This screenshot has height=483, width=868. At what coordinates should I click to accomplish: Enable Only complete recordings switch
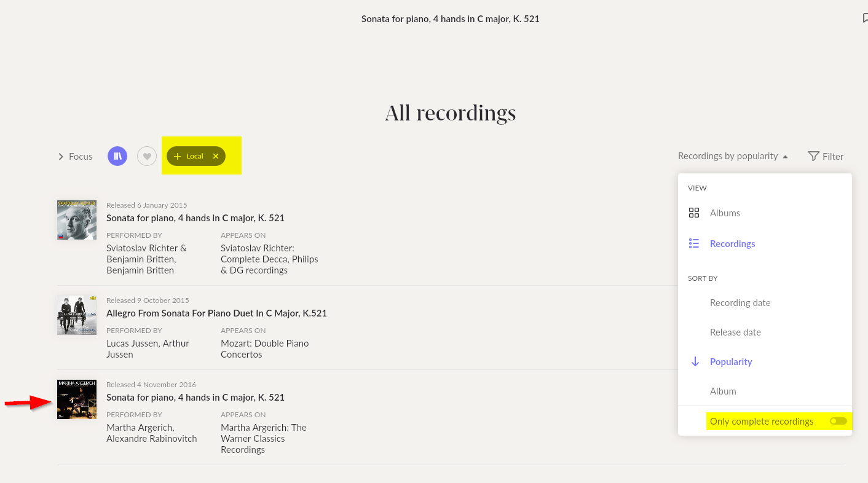tap(838, 421)
